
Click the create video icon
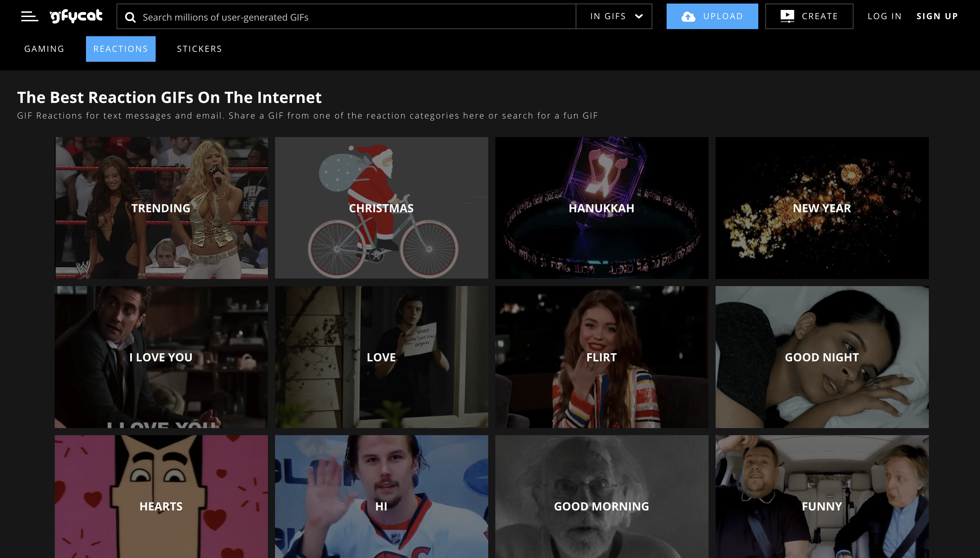(x=787, y=16)
